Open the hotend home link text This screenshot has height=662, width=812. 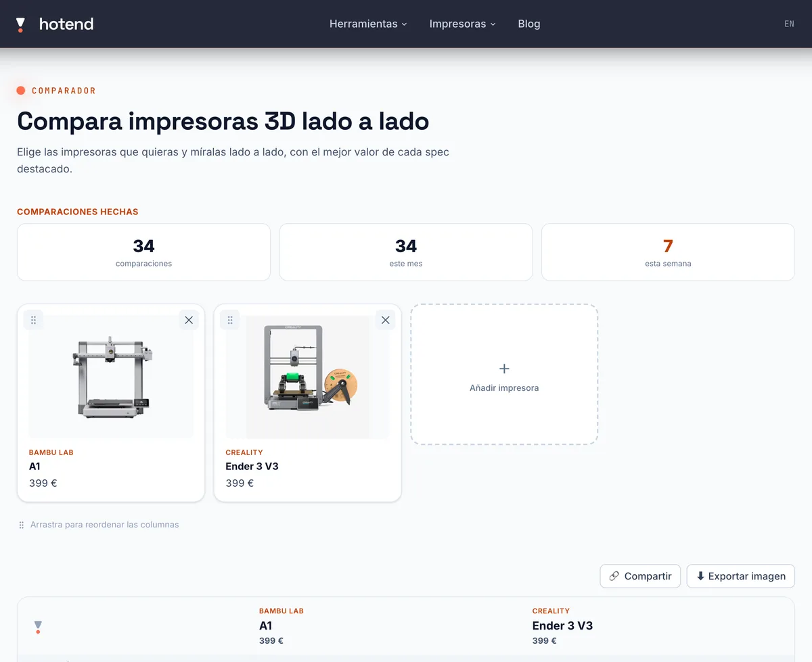tap(66, 24)
